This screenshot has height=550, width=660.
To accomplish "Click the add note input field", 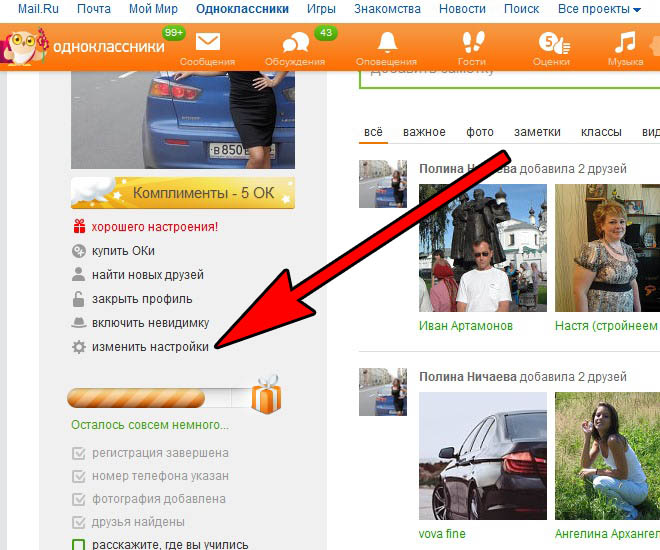I will point(509,79).
